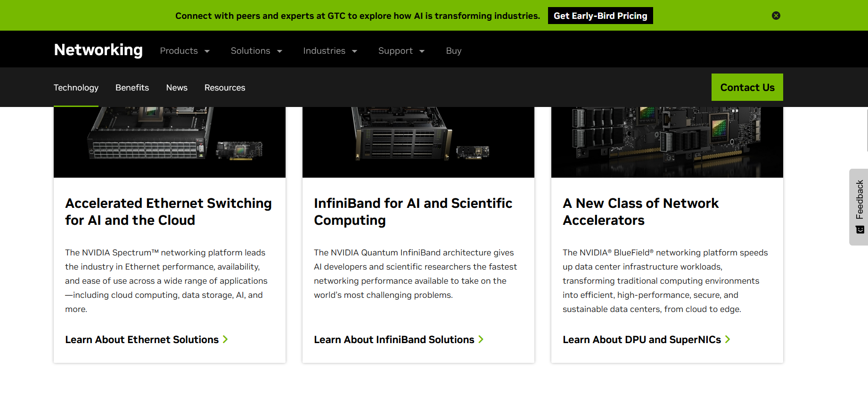Open InfiniBand for AI and Scientific Computing heading
868x402 pixels.
[413, 212]
